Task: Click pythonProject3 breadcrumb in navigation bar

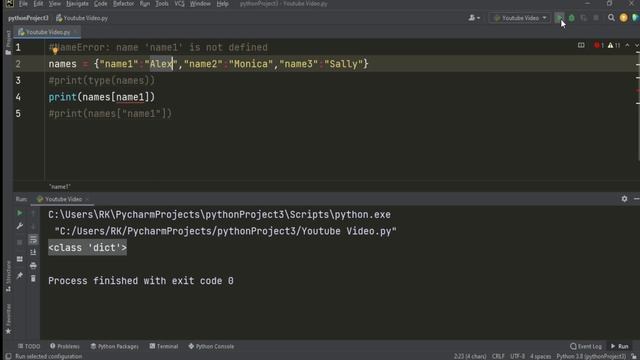Action: [28, 18]
